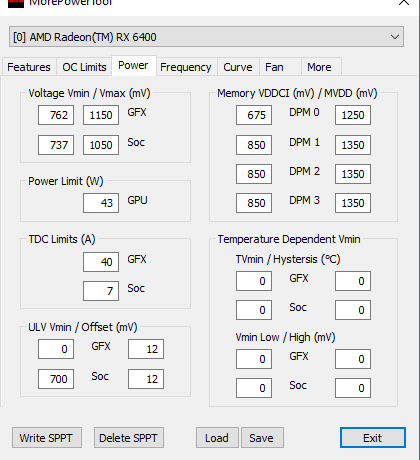Click the ULV GFX Vmin field showing 0
The width and height of the screenshot is (420, 460).
tap(56, 349)
